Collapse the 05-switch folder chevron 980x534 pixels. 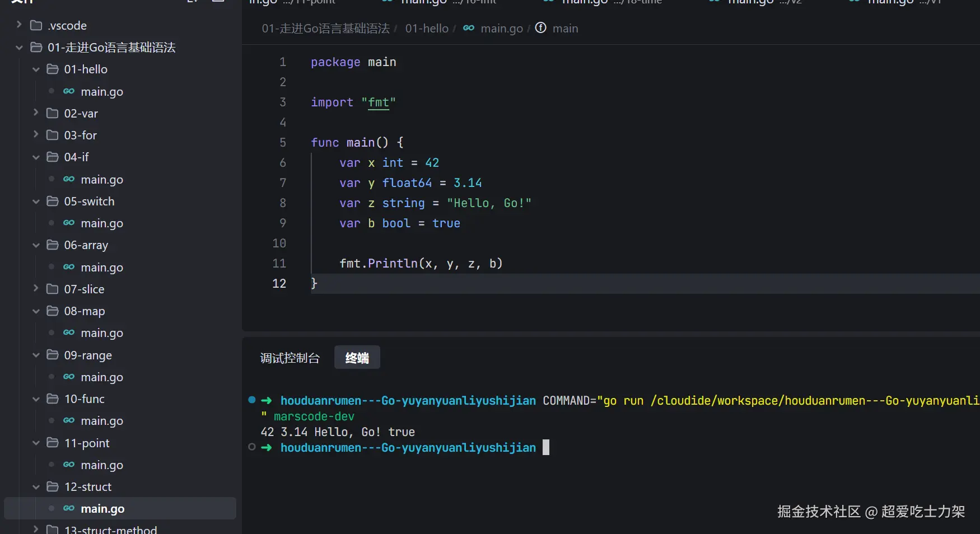(36, 202)
